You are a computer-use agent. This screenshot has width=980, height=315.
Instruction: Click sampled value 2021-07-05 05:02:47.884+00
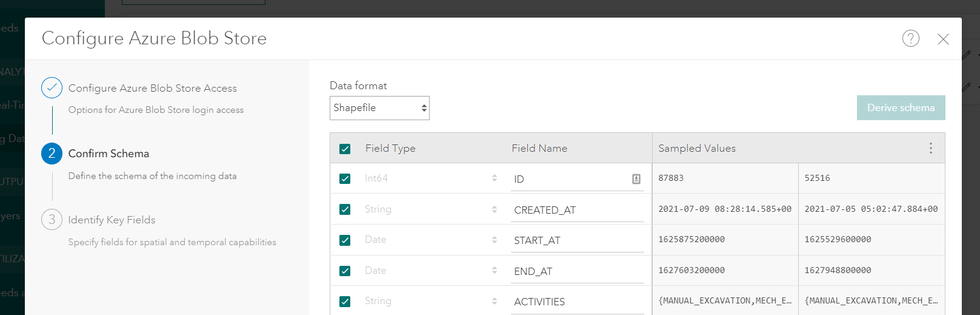coord(871,209)
